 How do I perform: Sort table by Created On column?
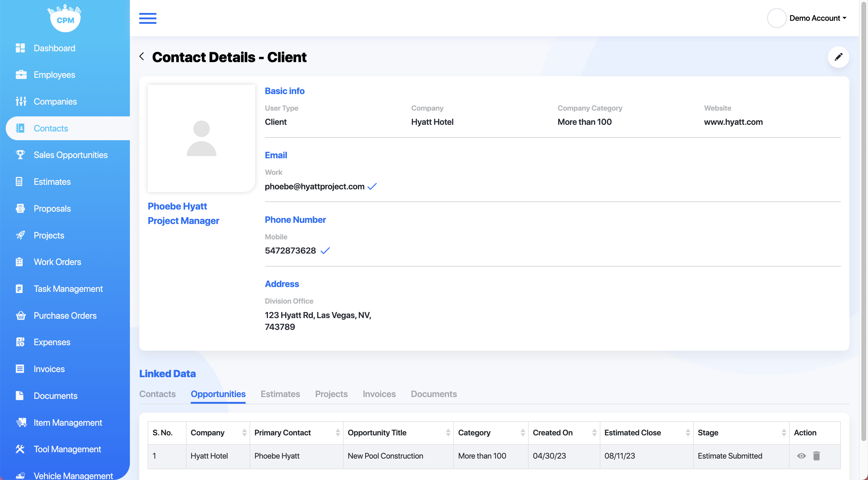(594, 433)
